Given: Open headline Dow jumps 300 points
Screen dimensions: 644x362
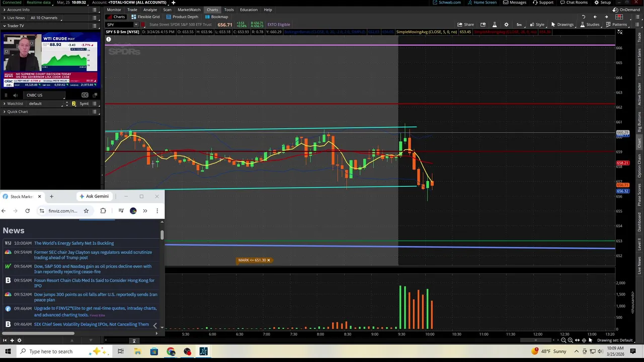Looking at the screenshot, I should (96, 297).
